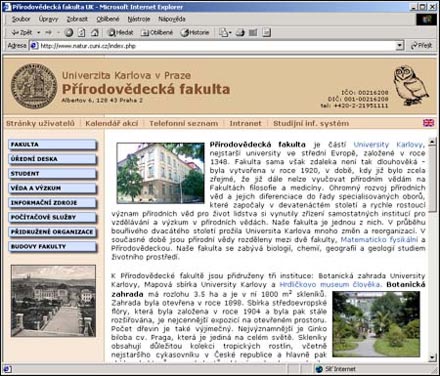Click the 'Přírodovědecká fakulta' heading
The image size is (440, 376).
tap(146, 89)
